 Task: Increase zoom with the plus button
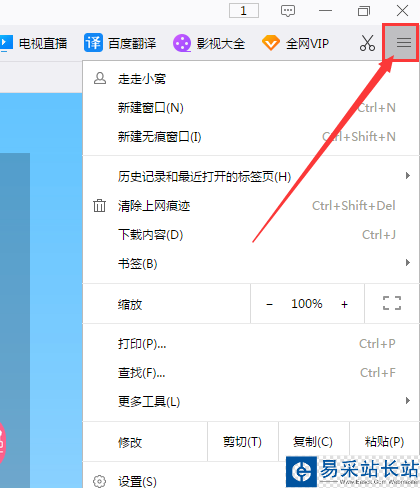pyautogui.click(x=344, y=304)
